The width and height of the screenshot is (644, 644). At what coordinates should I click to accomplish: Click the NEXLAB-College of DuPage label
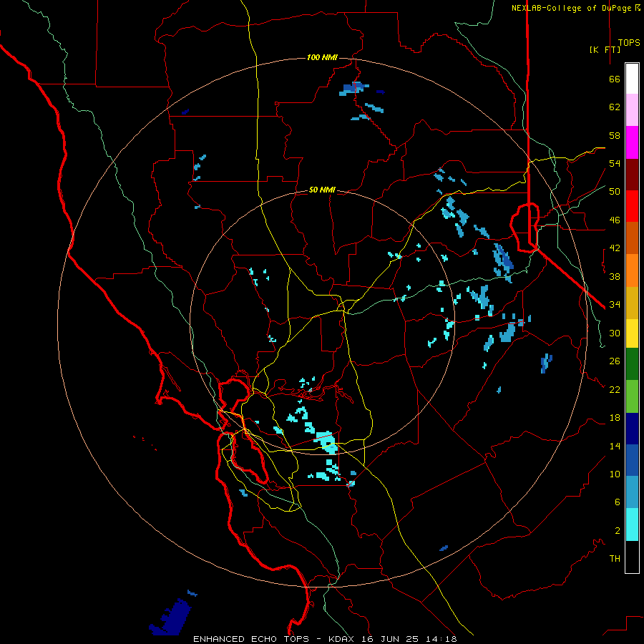(571, 8)
